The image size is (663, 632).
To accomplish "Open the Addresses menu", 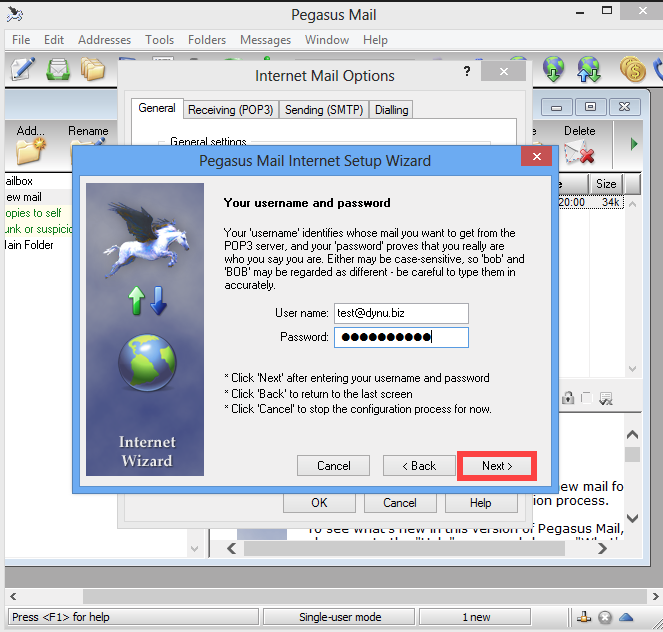I will click(x=104, y=40).
